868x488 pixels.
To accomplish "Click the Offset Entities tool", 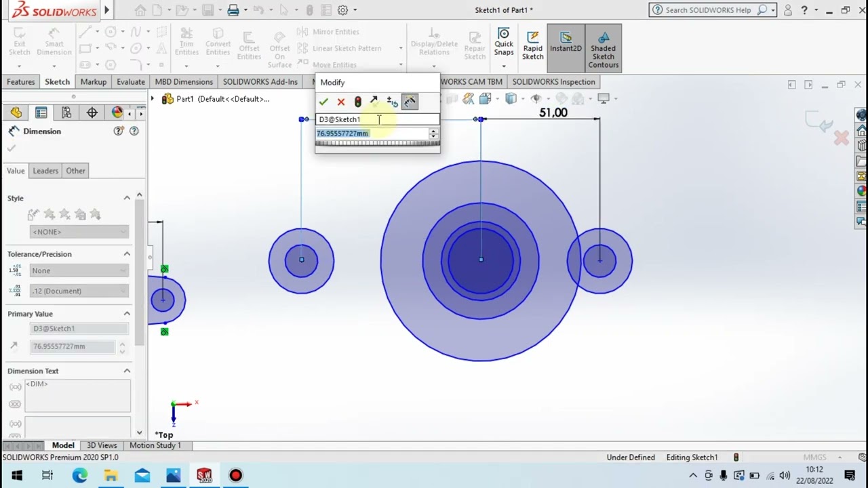I will (249, 46).
